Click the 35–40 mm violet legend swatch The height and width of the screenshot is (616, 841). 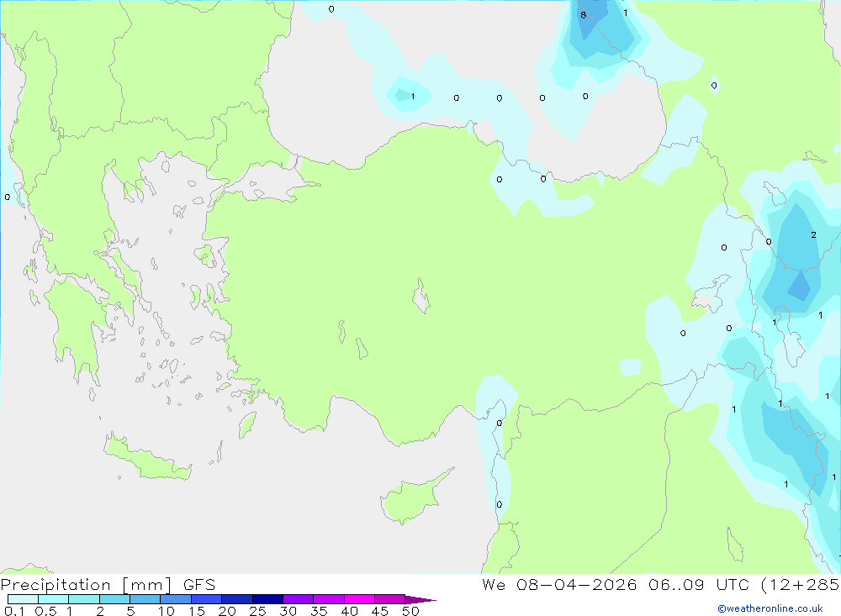[x=329, y=599]
